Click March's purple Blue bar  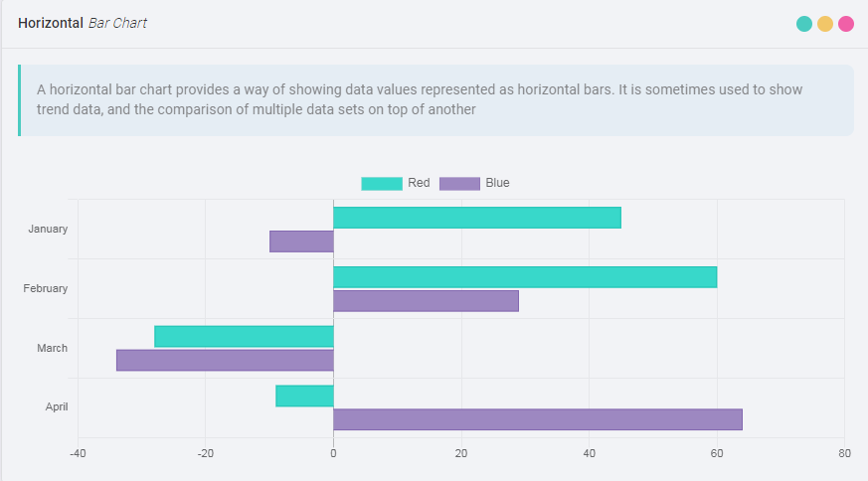point(225,360)
